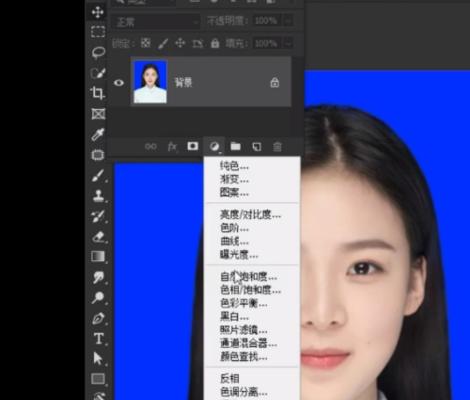
Task: Toggle the lock all icon
Action: click(215, 43)
